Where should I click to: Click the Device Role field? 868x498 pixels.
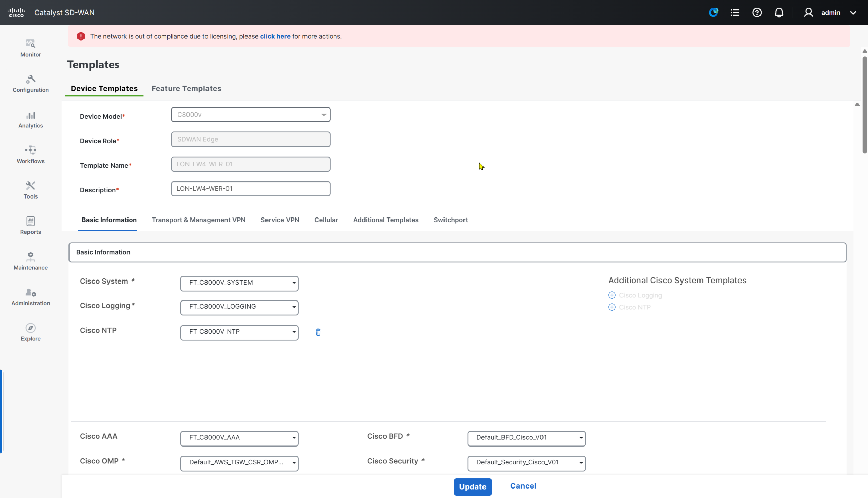251,139
